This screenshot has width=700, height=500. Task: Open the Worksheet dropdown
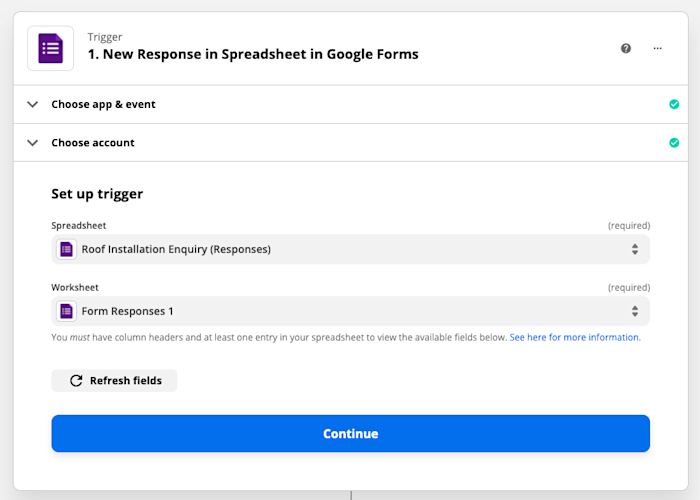(x=350, y=311)
